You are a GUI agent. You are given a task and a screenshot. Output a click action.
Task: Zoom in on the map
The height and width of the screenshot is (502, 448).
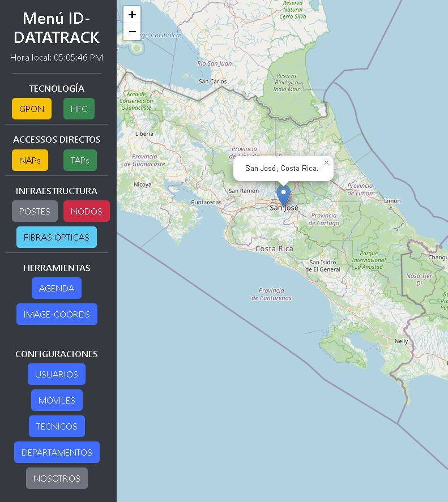(x=132, y=15)
